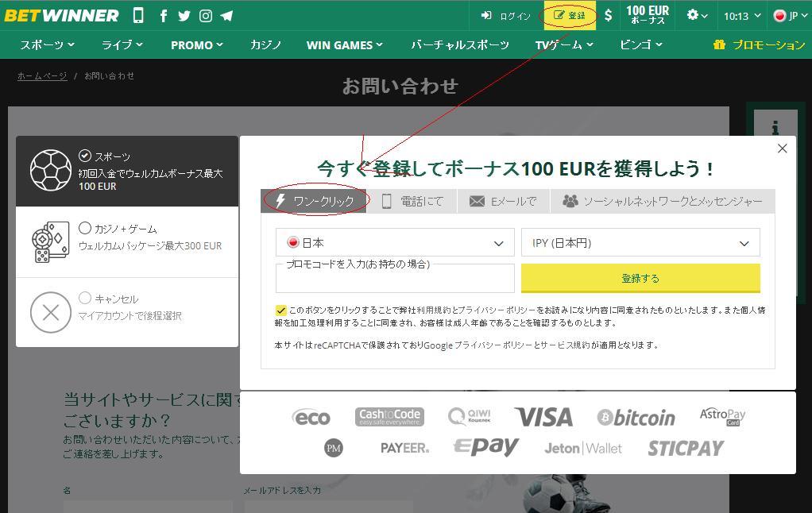Select the スポーツ bonus radio option
The height and width of the screenshot is (513, 812).
click(x=85, y=156)
